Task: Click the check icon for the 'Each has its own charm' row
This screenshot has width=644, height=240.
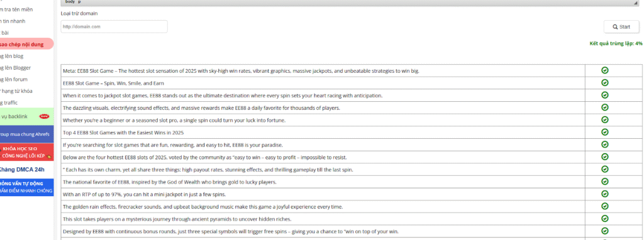Action: 604,168
